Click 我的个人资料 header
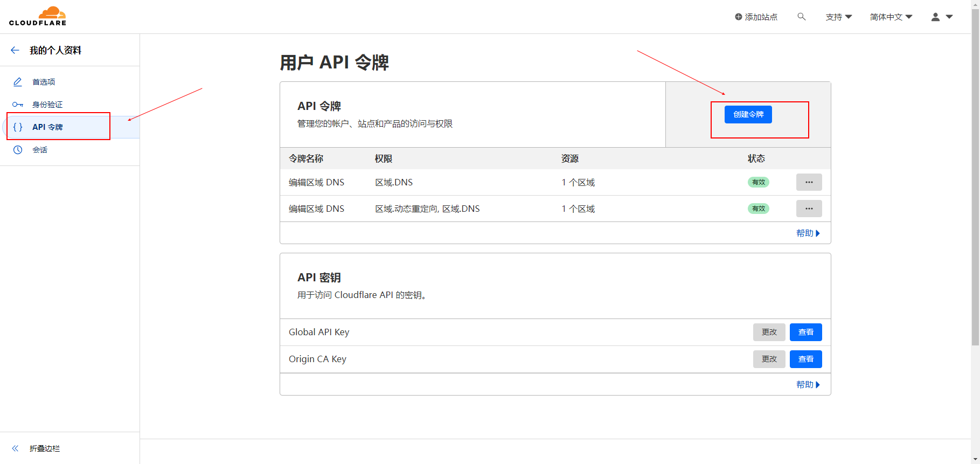Viewport: 980px width, 464px height. click(55, 50)
